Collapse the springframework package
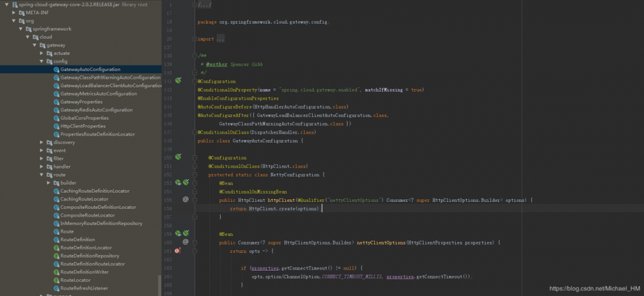644x296 pixels. 21,29
